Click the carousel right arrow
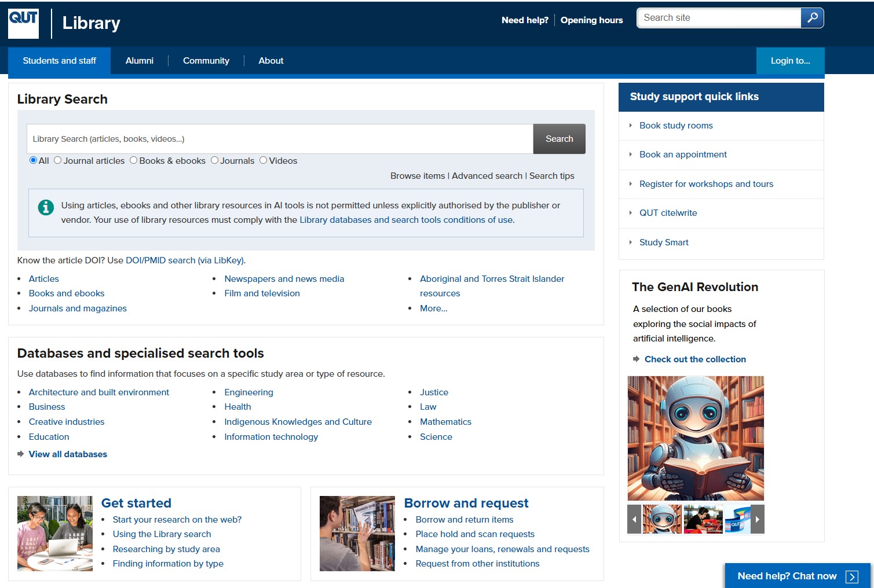Viewport: 874px width, 588px height. pos(758,519)
